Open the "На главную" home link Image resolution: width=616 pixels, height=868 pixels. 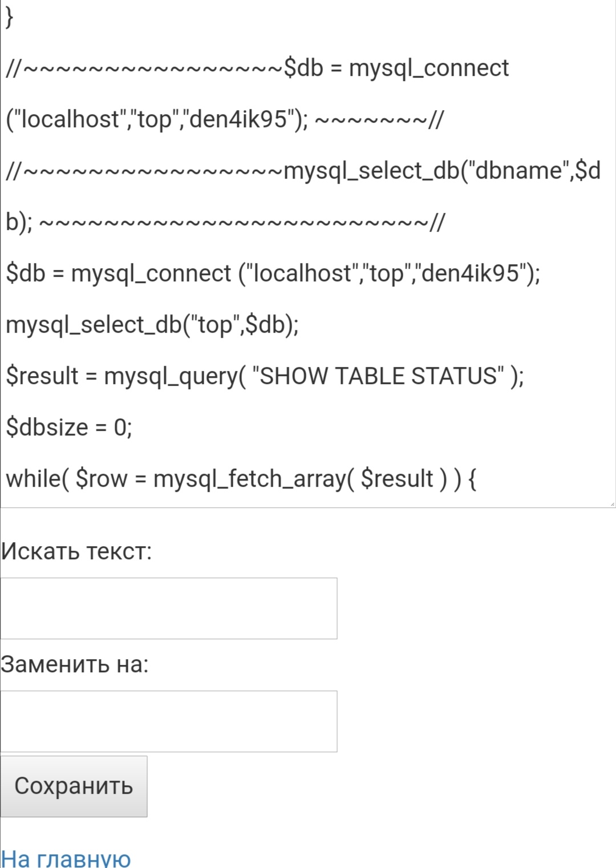coord(66,858)
